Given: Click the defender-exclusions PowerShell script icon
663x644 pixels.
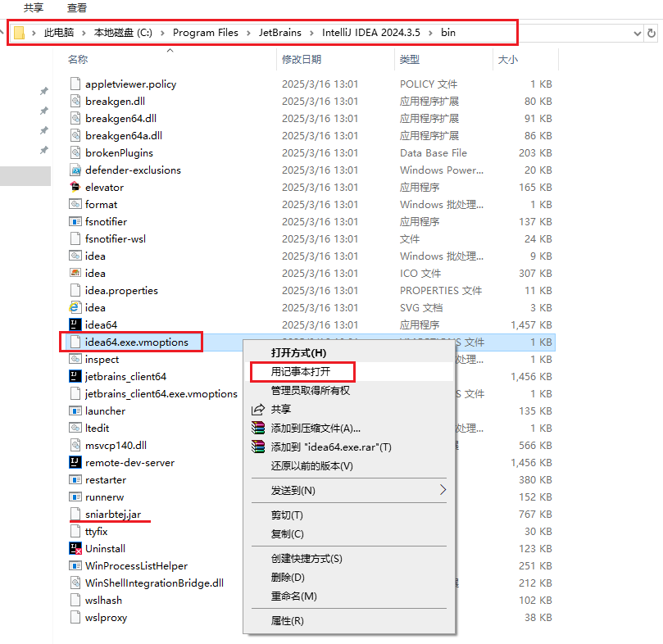Looking at the screenshot, I should (75, 170).
